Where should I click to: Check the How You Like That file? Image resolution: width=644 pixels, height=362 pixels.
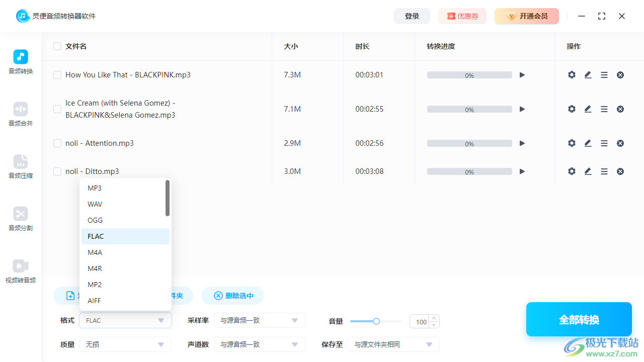click(x=57, y=75)
